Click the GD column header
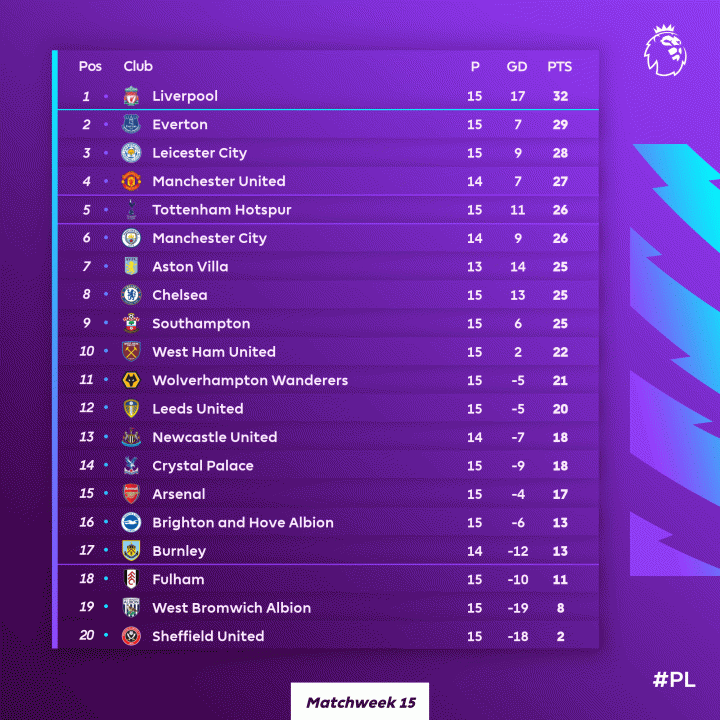This screenshot has width=720, height=720. coord(517,66)
